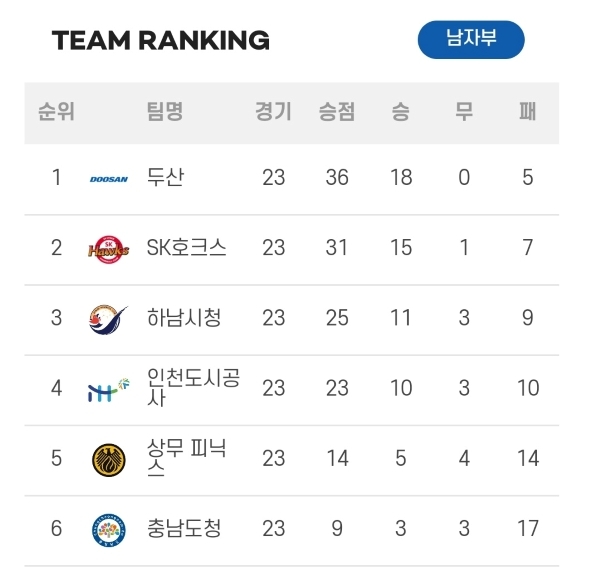Viewport: 600px width, 574px height.
Task: Open the 두산 team name link
Action: (x=165, y=177)
